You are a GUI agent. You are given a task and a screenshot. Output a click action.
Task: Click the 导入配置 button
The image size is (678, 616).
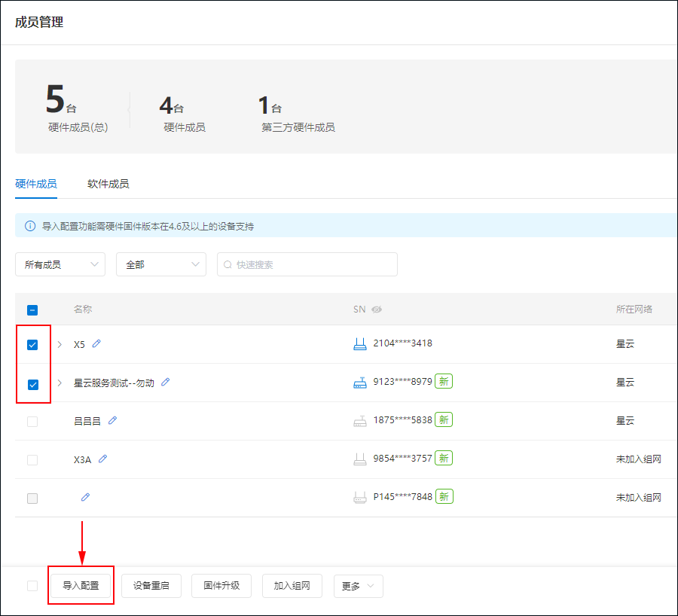point(81,585)
